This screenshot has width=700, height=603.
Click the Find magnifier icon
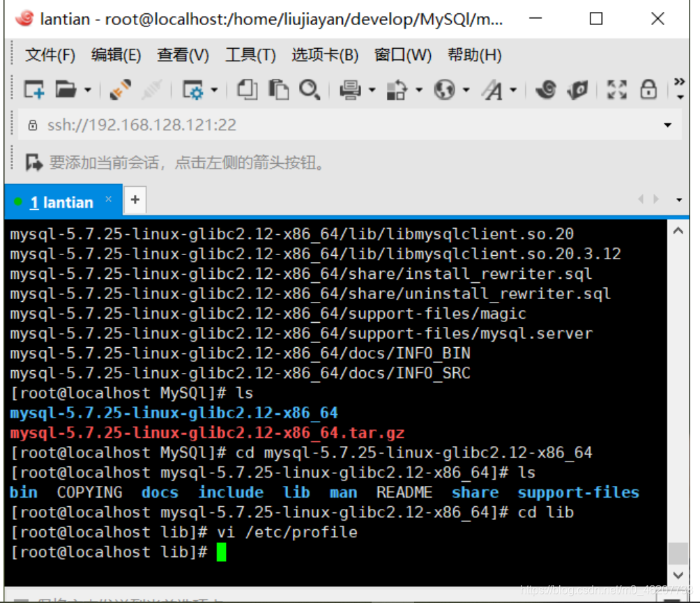310,90
